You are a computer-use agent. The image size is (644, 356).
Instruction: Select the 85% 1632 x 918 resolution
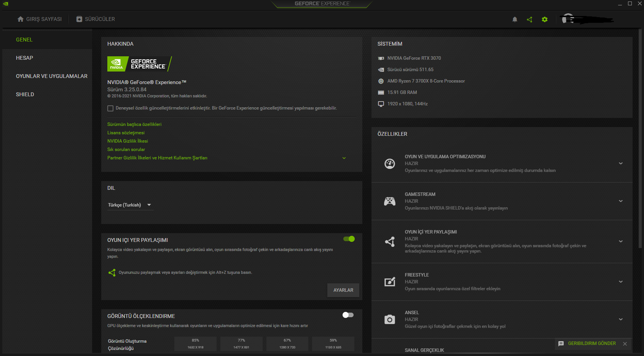pyautogui.click(x=196, y=344)
